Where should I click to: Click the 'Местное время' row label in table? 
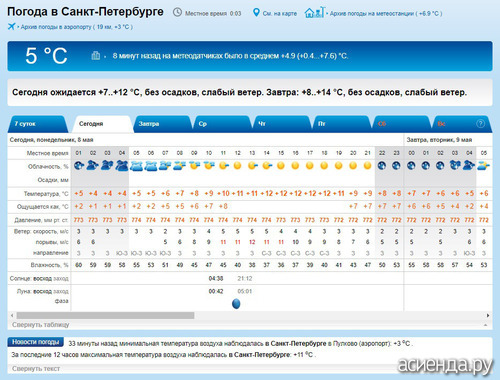(x=47, y=153)
